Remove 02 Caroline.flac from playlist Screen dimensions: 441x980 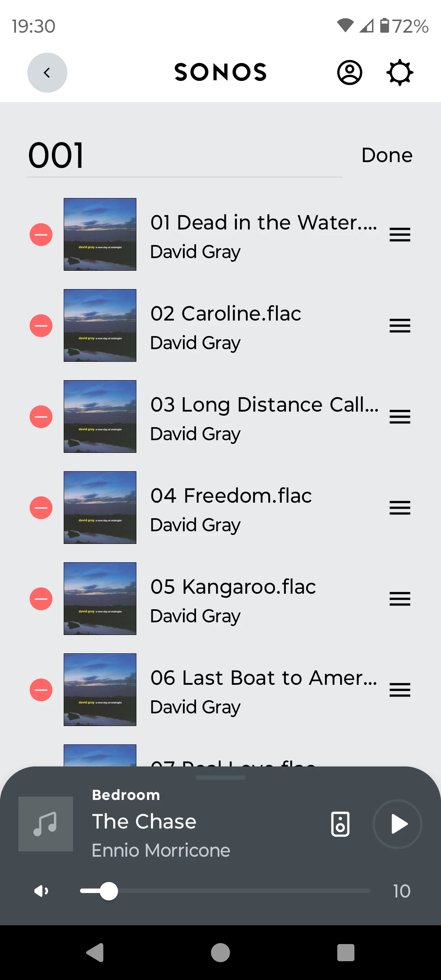pyautogui.click(x=41, y=326)
